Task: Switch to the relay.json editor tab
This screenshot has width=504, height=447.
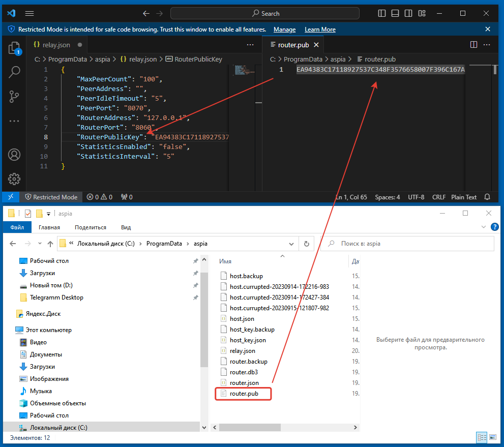Action: click(56, 45)
